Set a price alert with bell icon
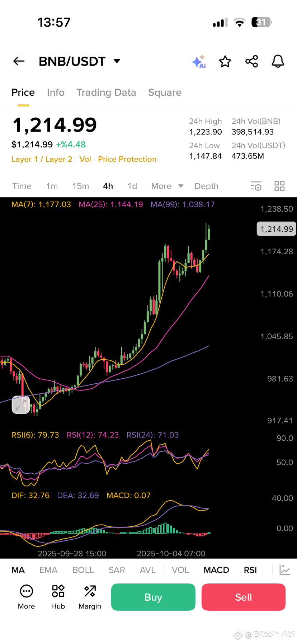 point(278,61)
